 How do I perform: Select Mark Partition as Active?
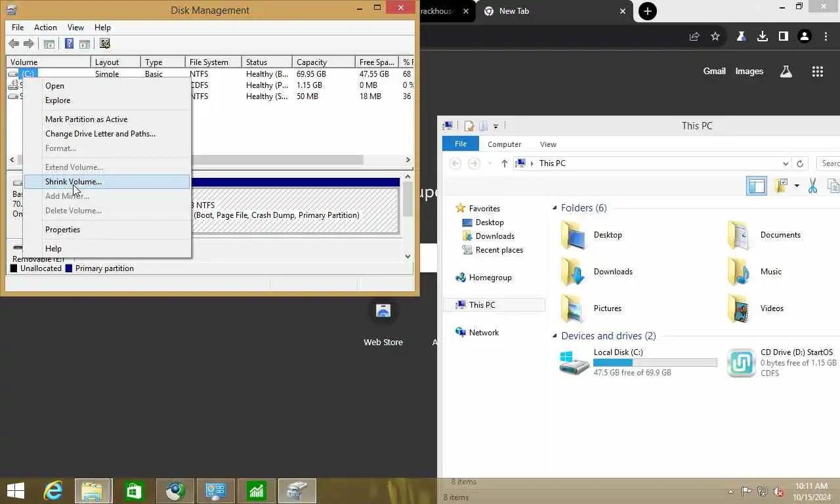tap(107, 119)
